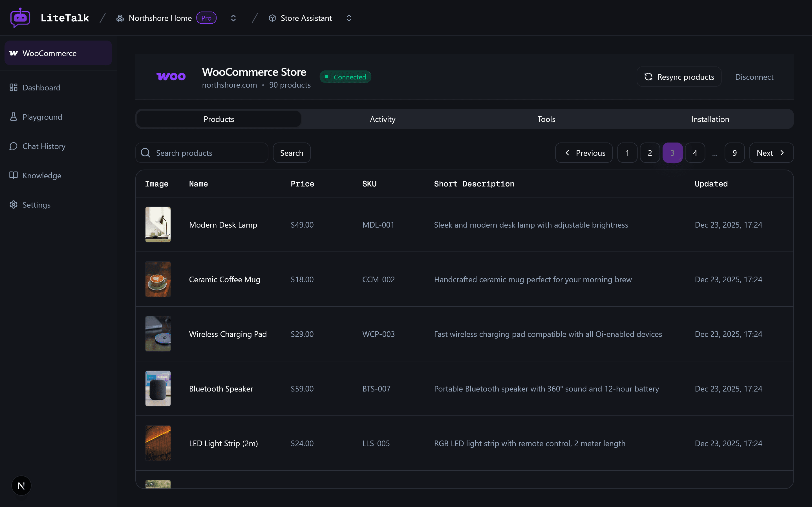Click the Disconnect link
The width and height of the screenshot is (812, 507).
point(754,77)
